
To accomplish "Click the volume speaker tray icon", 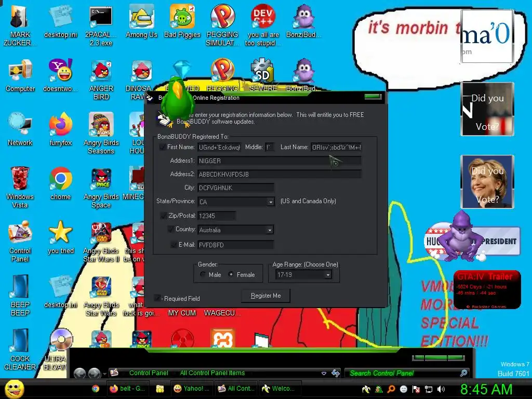I will pyautogui.click(x=441, y=389).
